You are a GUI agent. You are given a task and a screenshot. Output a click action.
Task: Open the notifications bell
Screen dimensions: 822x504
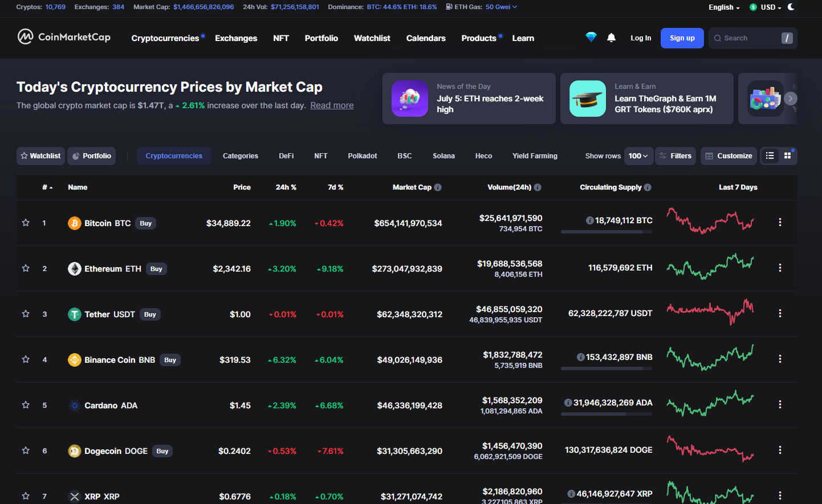tap(611, 38)
